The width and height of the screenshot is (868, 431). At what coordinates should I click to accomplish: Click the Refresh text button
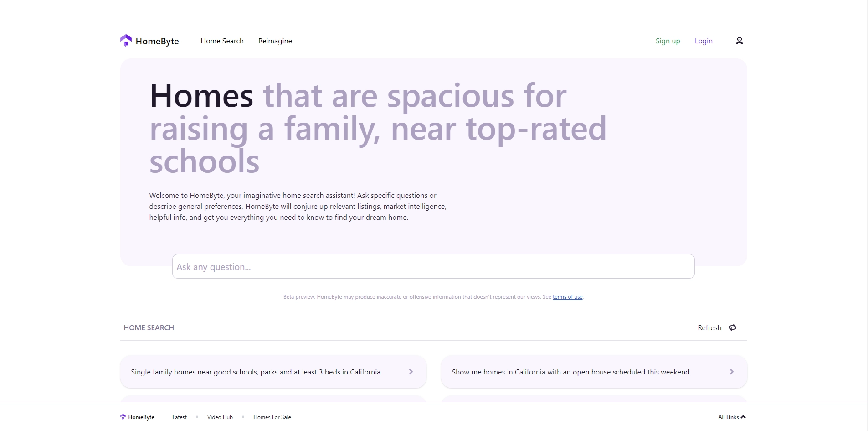pyautogui.click(x=709, y=327)
